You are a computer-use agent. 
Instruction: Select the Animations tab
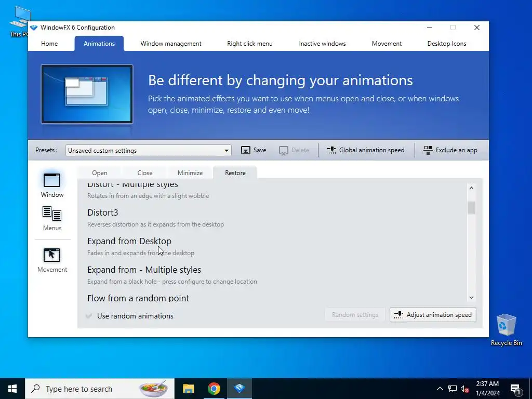99,44
